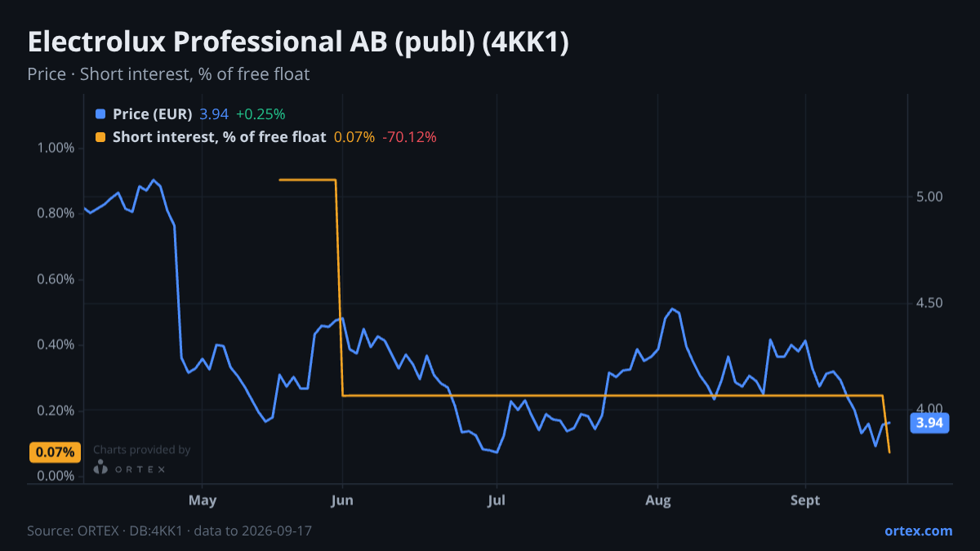Click the Sept label on the x-axis

806,500
